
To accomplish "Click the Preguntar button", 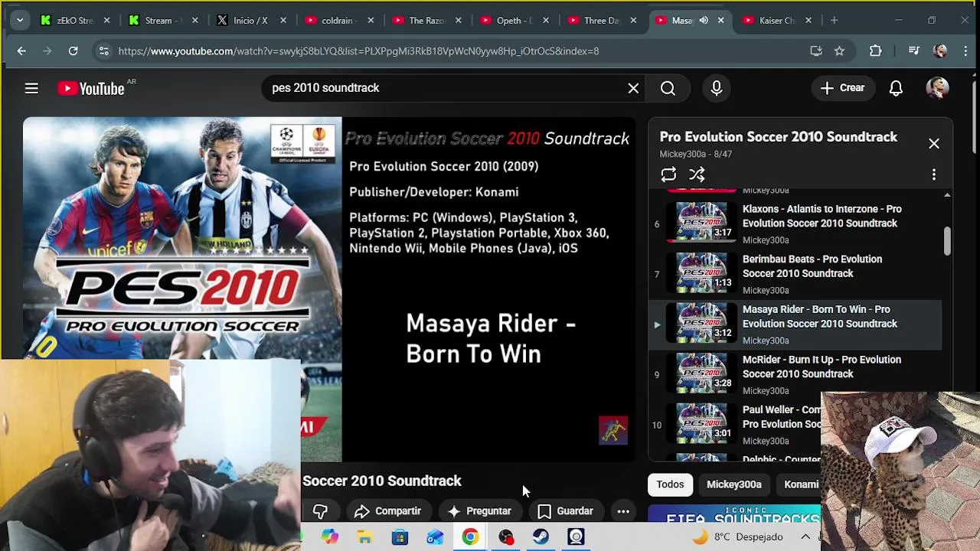I will click(x=479, y=511).
